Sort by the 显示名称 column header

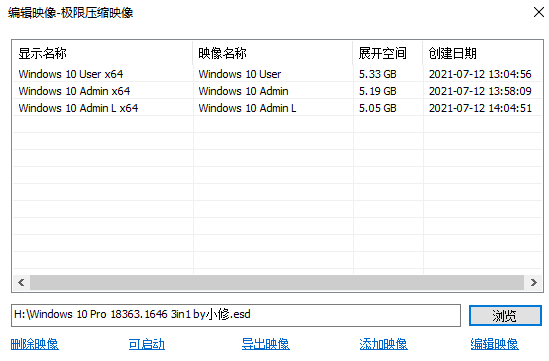pyautogui.click(x=103, y=53)
